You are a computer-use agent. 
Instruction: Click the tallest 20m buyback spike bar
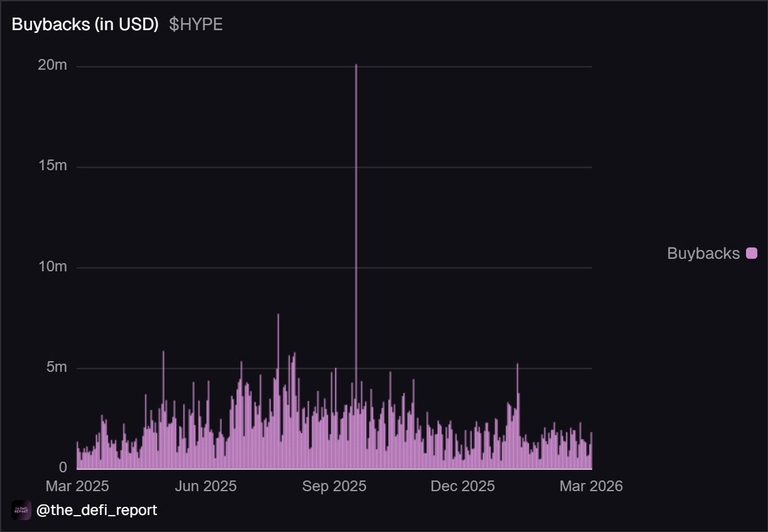[356, 266]
